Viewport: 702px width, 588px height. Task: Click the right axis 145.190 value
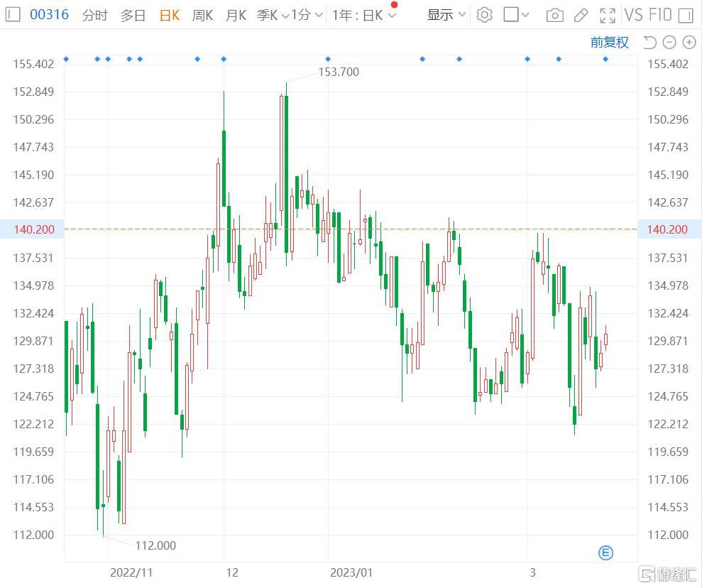pos(668,175)
